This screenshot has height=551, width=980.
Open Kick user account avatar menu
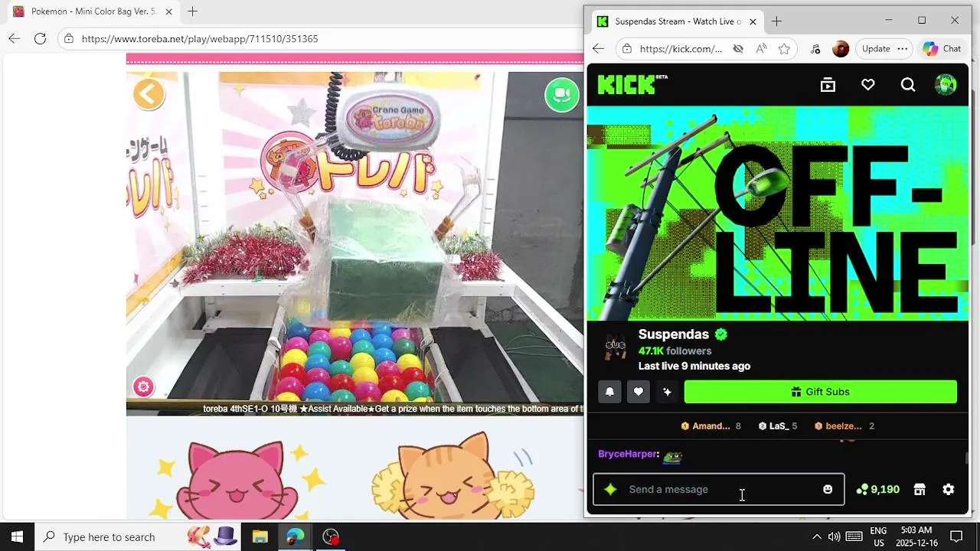tap(946, 84)
